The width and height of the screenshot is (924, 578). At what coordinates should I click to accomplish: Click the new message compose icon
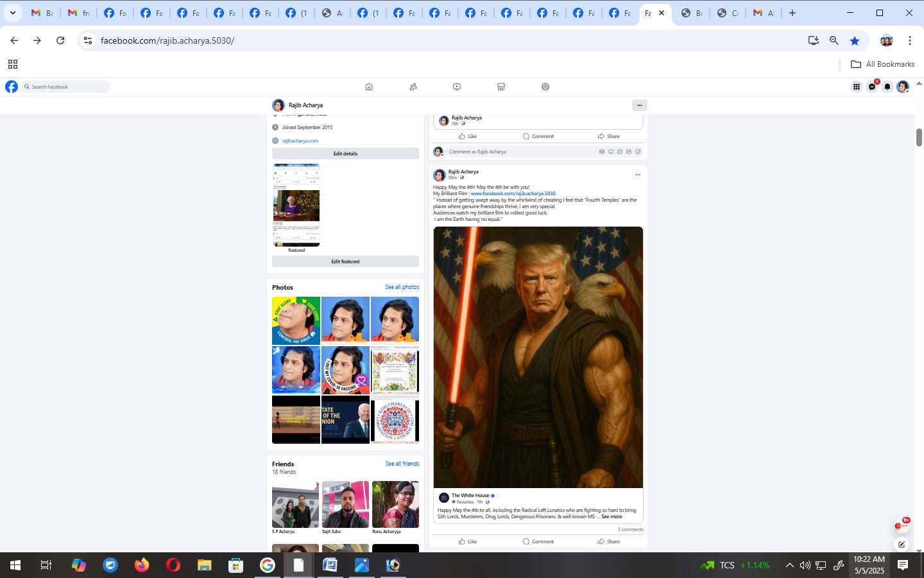click(902, 544)
